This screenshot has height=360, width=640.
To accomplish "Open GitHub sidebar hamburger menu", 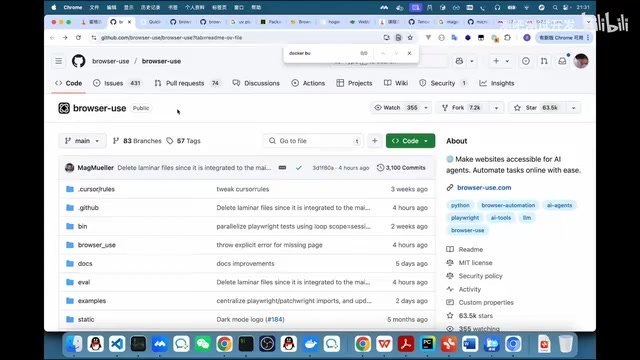I will [x=59, y=61].
